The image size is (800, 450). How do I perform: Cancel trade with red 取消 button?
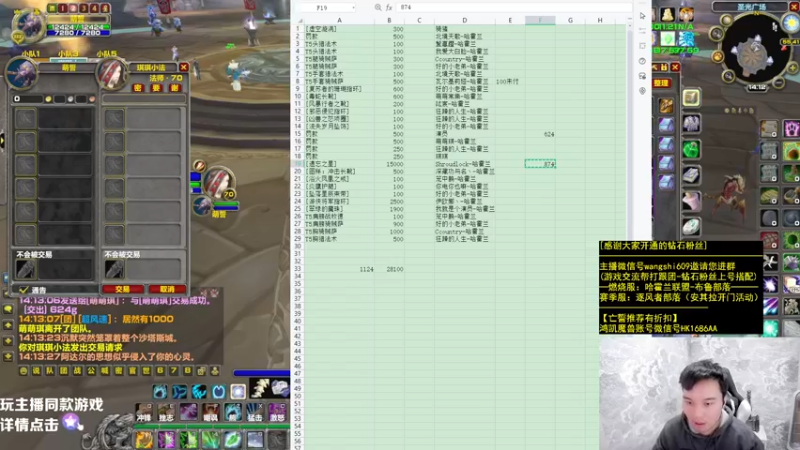pos(167,289)
